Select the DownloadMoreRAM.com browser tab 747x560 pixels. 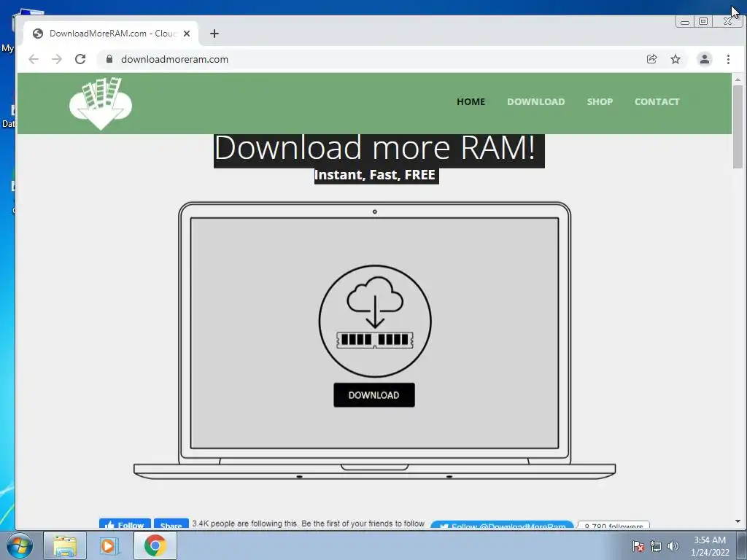[x=111, y=34]
